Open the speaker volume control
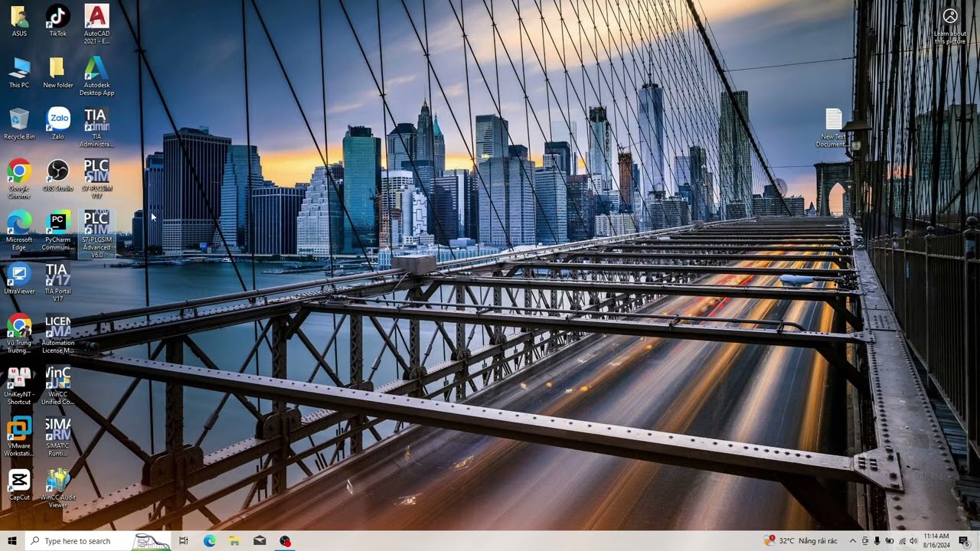 [x=913, y=541]
